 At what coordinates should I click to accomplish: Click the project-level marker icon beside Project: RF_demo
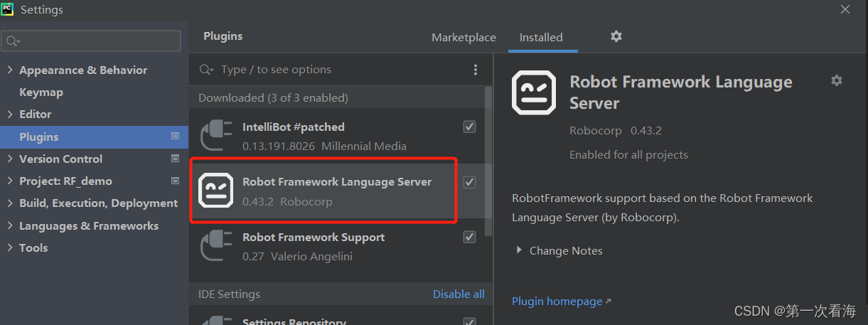pyautogui.click(x=176, y=181)
